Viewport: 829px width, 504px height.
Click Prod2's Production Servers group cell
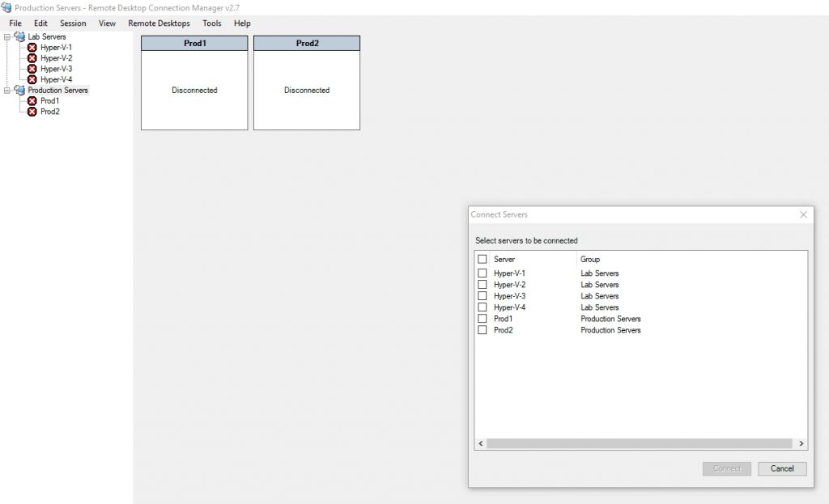point(610,330)
